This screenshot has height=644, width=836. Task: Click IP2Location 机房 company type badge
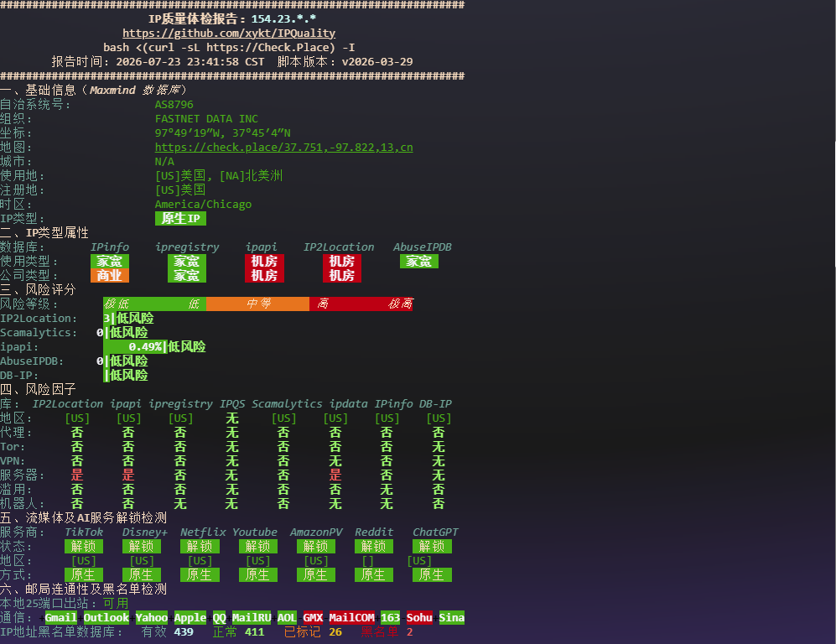342,276
